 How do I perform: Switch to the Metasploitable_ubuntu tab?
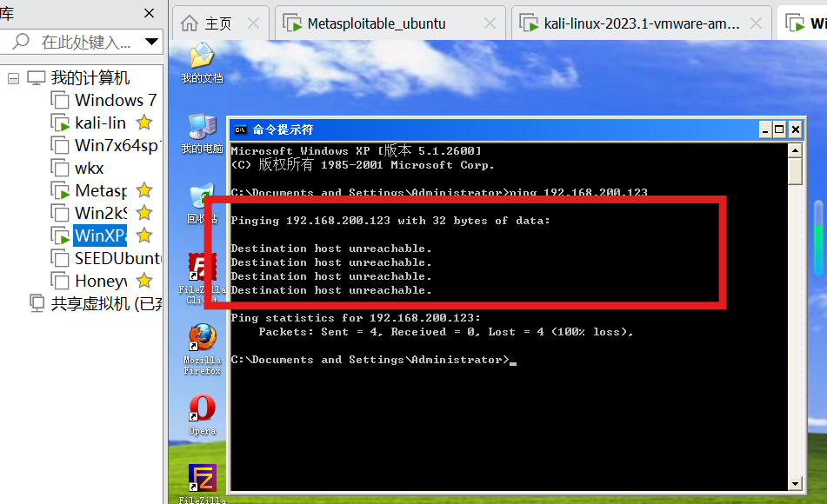tap(390, 23)
